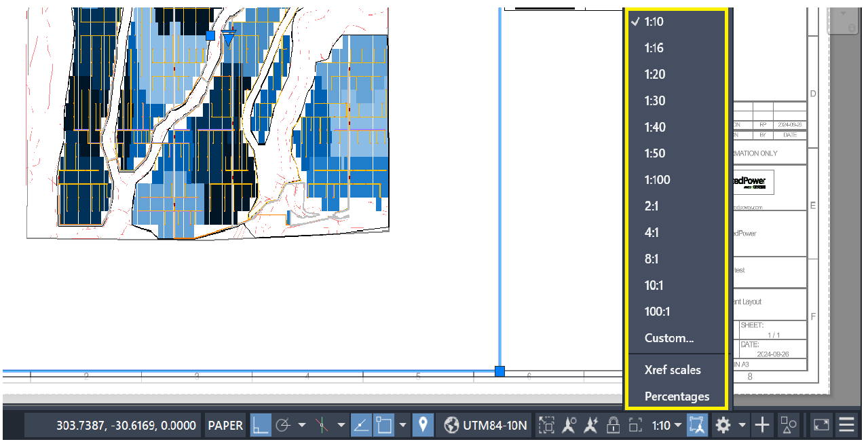This screenshot has width=868, height=444.
Task: Enable polar tracking
Action: coord(283,425)
